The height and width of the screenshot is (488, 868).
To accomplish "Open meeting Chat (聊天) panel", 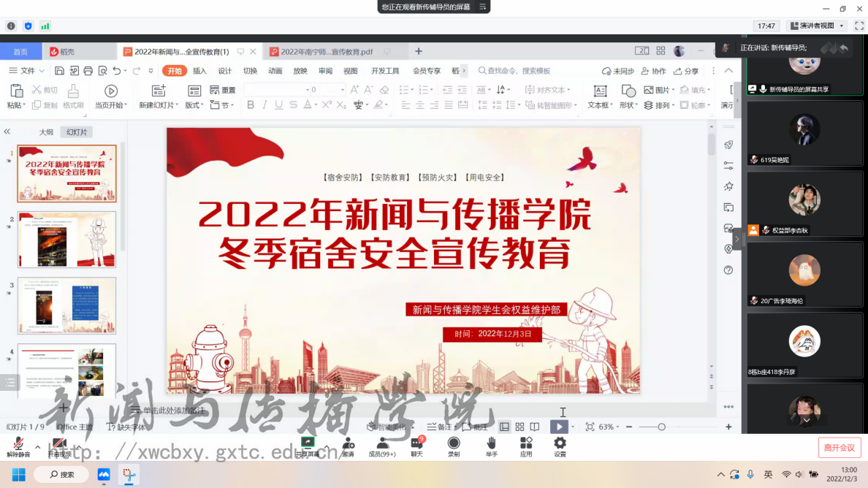I will pos(417,446).
